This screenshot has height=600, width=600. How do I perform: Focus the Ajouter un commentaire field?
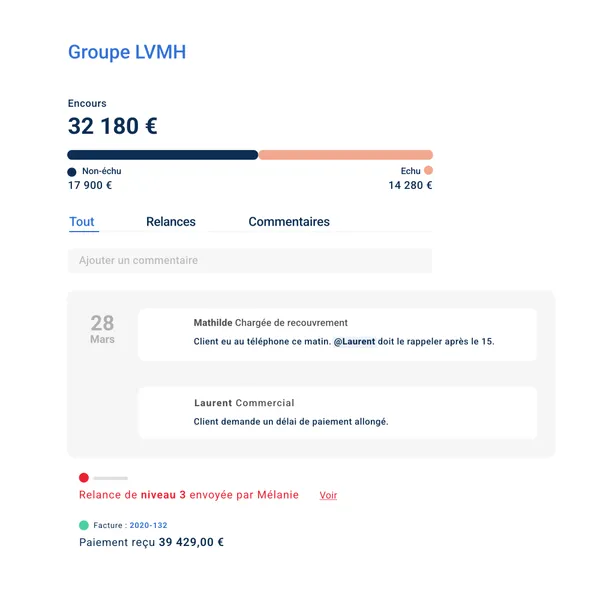point(250,261)
